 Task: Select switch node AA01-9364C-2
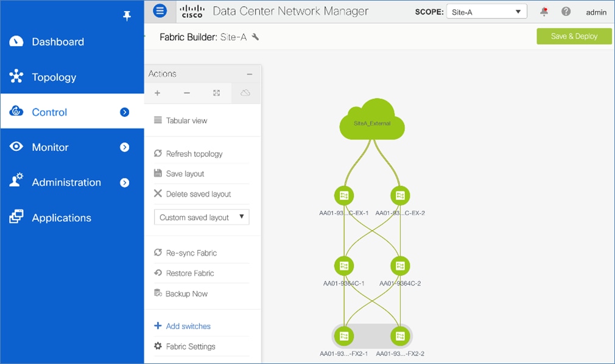coord(400,266)
